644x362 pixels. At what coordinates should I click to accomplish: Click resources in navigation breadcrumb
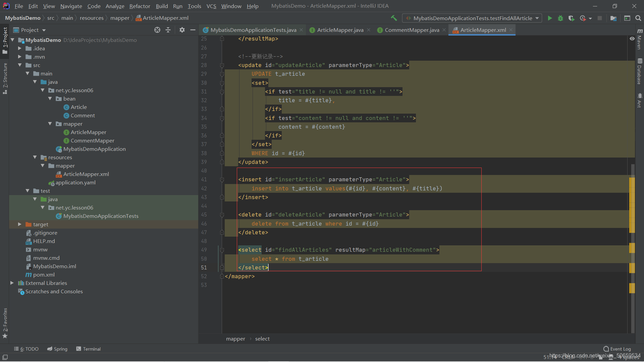(x=92, y=18)
